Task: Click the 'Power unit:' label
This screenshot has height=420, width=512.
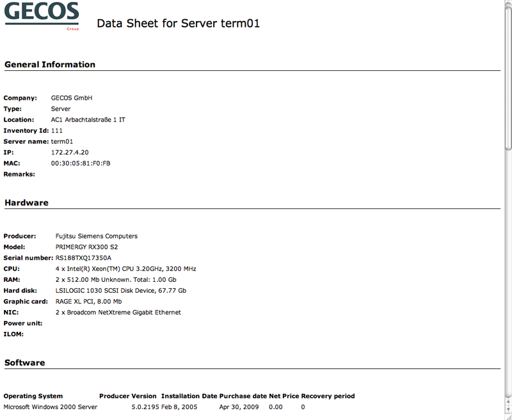Action: coord(23,323)
